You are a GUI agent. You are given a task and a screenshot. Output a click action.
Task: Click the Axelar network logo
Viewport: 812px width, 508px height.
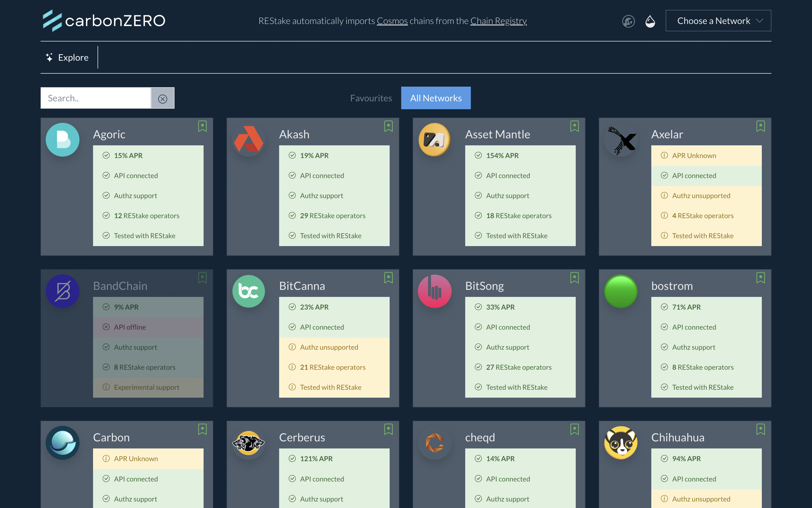(621, 140)
